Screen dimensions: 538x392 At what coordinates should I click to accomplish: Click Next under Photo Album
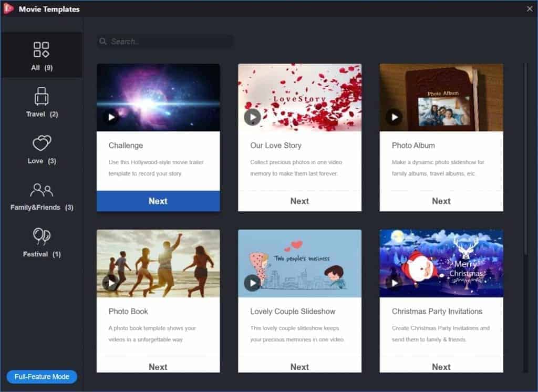click(x=441, y=201)
